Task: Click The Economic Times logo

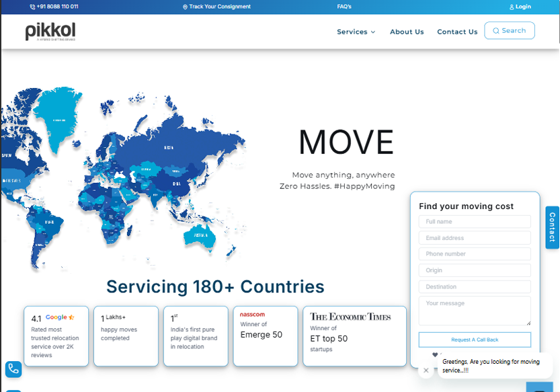Action: 350,317
